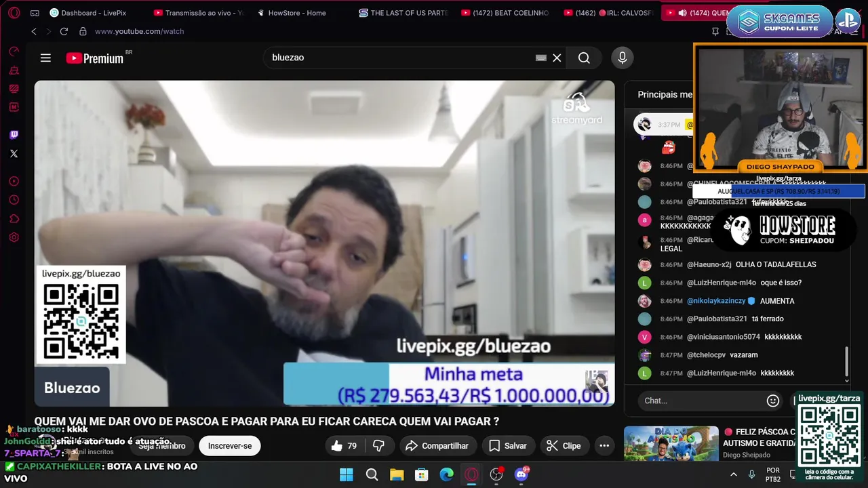
Task: Click the Windows Start button
Action: [x=347, y=474]
